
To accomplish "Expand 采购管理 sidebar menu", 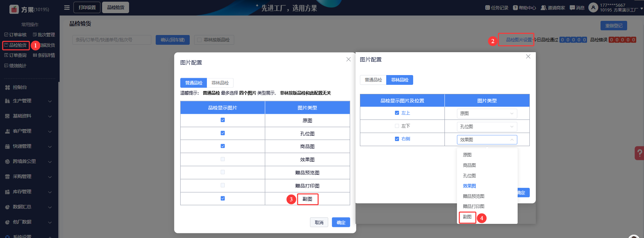I will [x=50, y=177].
